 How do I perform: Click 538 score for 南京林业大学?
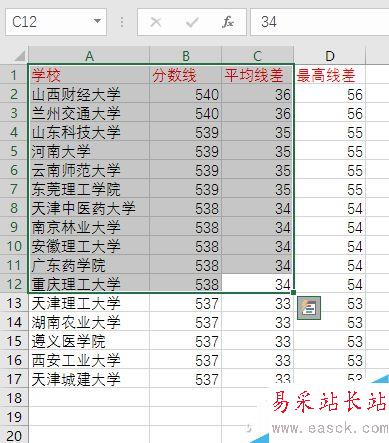(186, 227)
